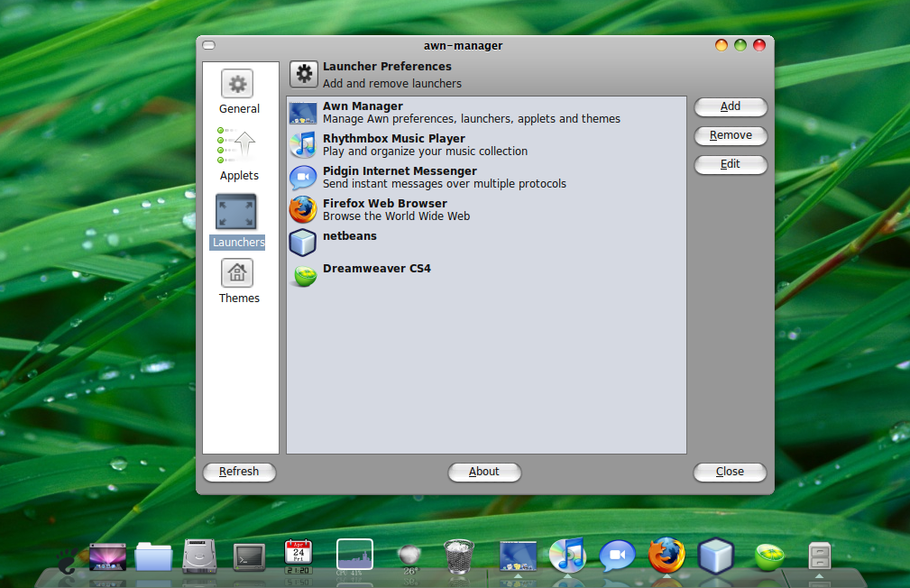
Task: Click the netbeans cube list icon
Action: [303, 243]
